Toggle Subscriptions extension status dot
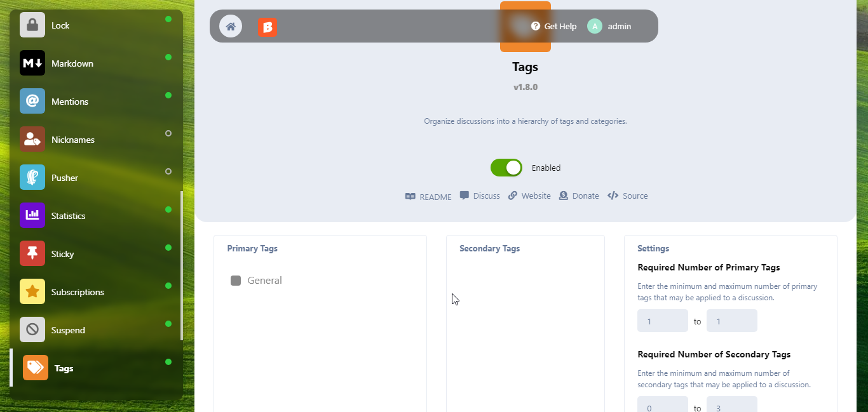868x412 pixels. click(x=168, y=286)
